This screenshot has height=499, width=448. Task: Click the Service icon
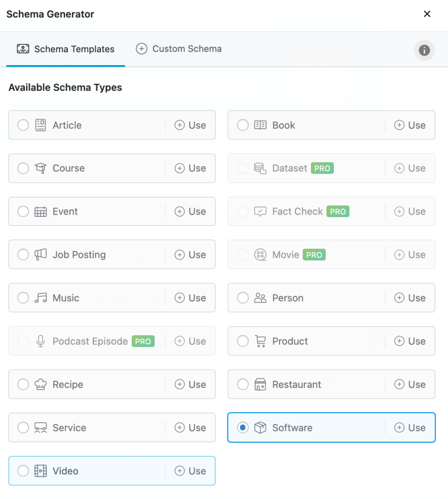[x=41, y=427]
